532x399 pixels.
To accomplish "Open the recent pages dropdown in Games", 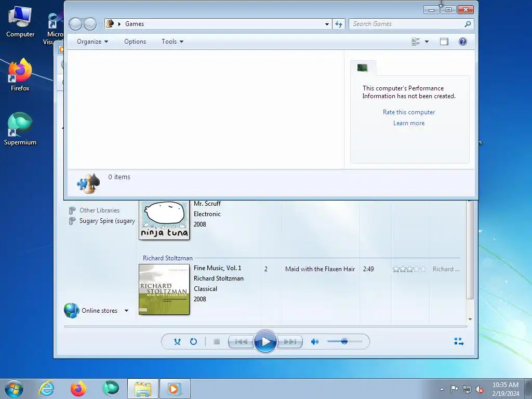I will click(100, 24).
